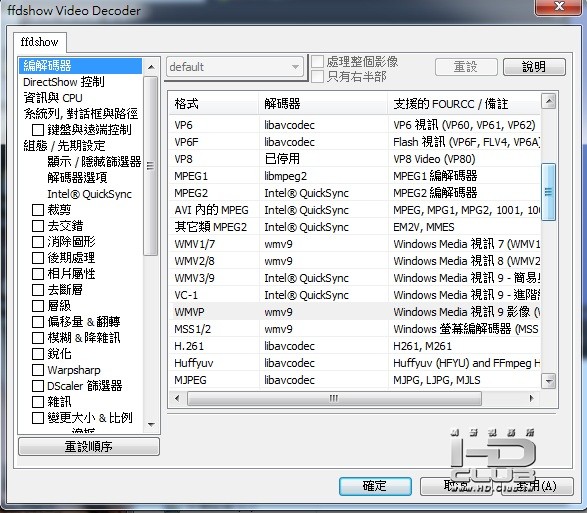Toggle 處理整個影像 checkbox

click(x=317, y=61)
